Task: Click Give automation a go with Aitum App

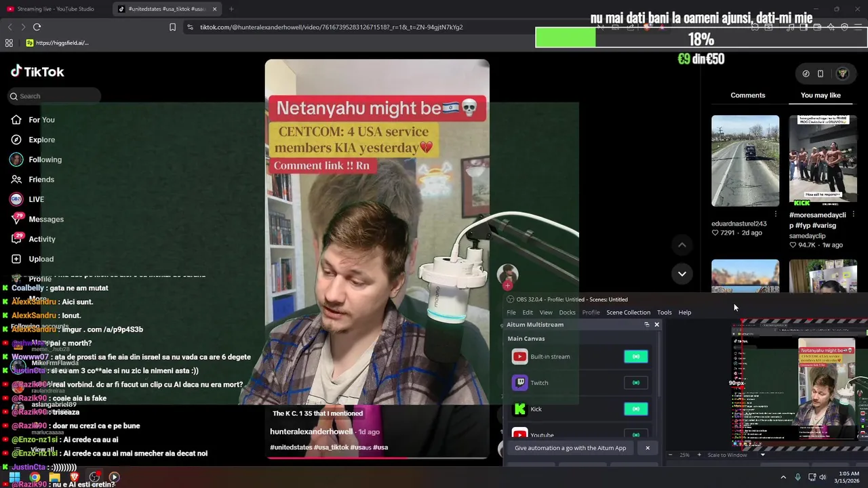Action: click(x=570, y=448)
